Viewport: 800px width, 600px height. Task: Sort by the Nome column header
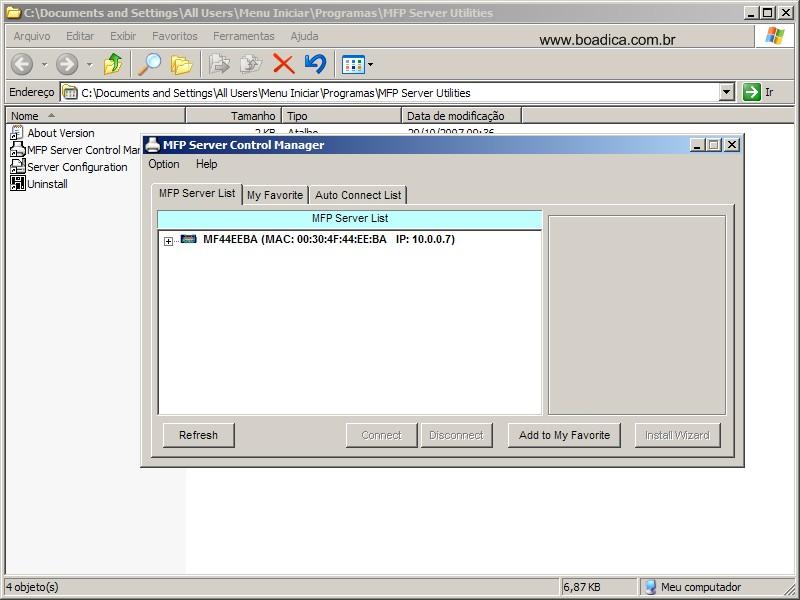click(x=95, y=116)
